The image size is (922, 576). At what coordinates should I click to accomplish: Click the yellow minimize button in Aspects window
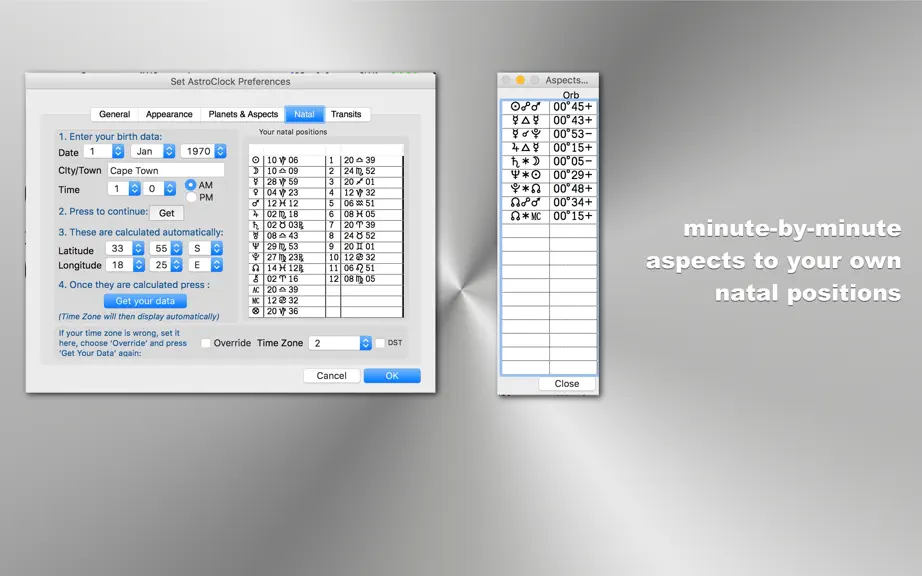click(520, 80)
